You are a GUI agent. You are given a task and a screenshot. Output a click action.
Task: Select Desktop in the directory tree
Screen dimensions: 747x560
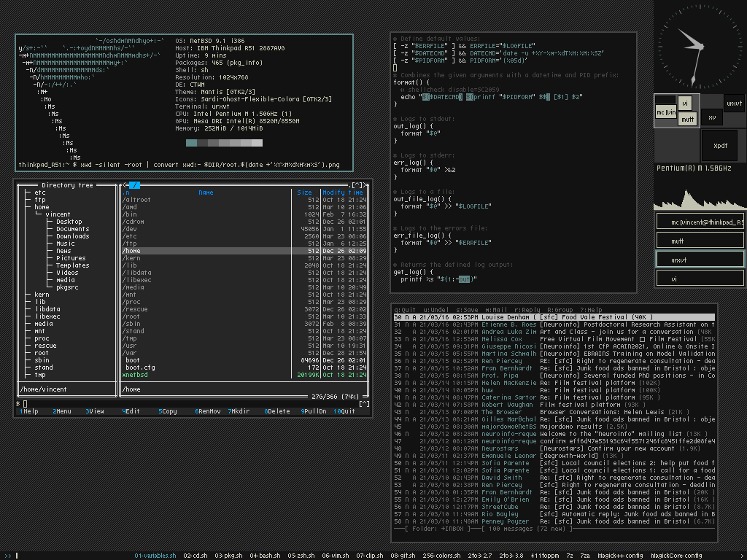click(69, 222)
